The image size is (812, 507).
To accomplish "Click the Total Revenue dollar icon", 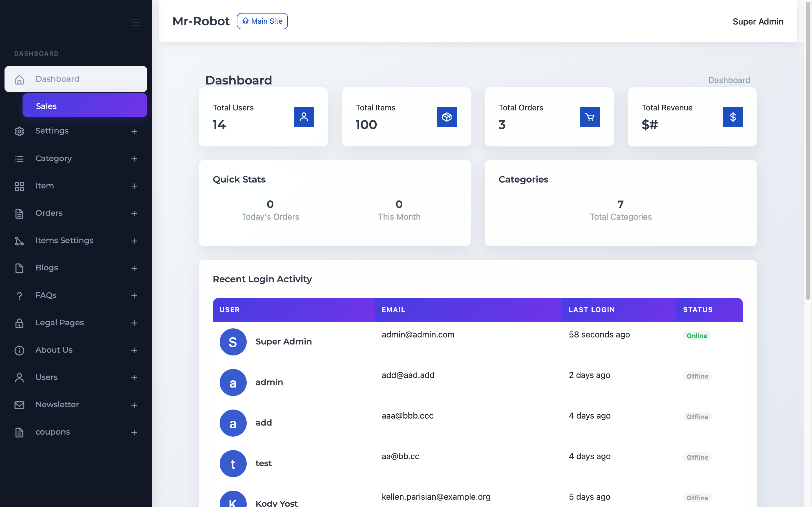I will pyautogui.click(x=732, y=117).
